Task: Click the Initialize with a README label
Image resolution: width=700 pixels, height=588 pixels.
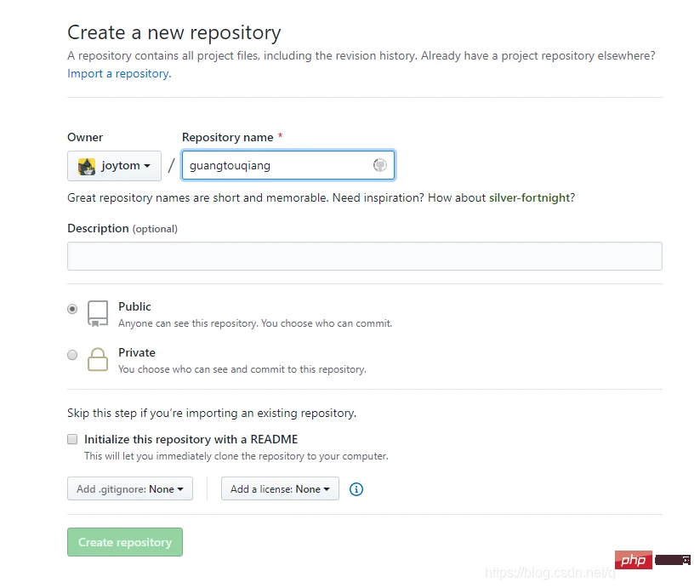Action: coord(191,440)
